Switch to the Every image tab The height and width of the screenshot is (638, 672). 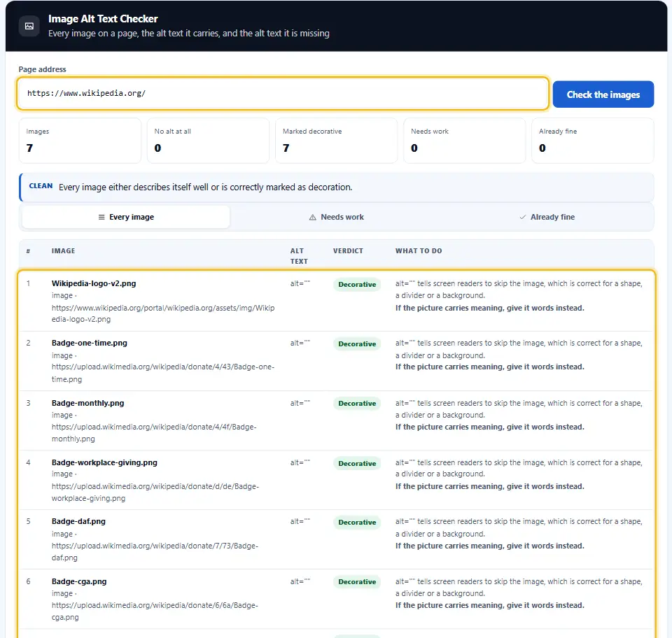tap(126, 217)
